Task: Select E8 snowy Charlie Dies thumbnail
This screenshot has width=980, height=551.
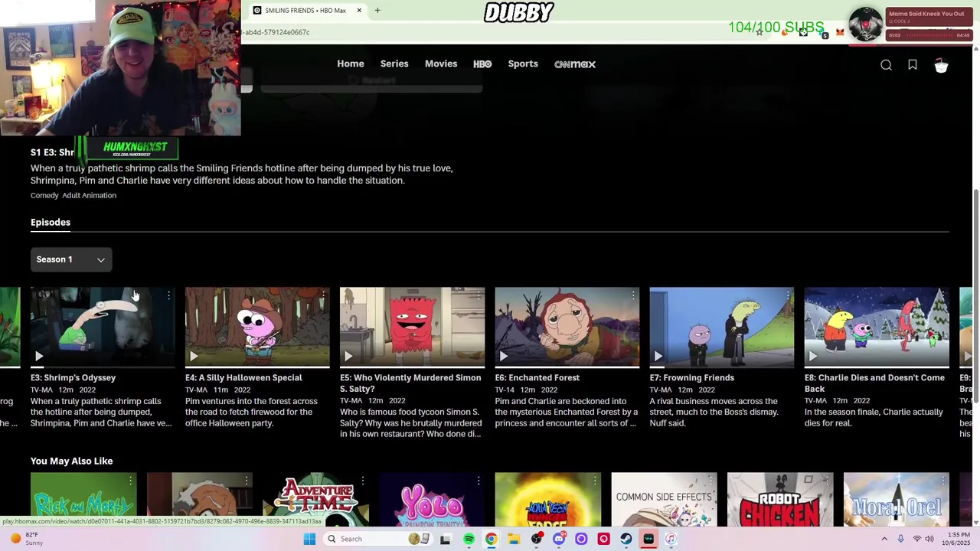Action: pos(877,328)
